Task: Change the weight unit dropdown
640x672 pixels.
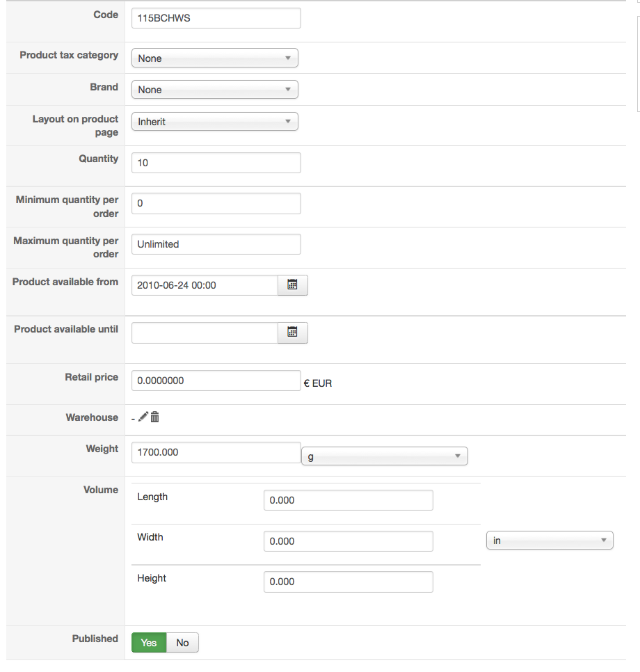Action: [384, 456]
